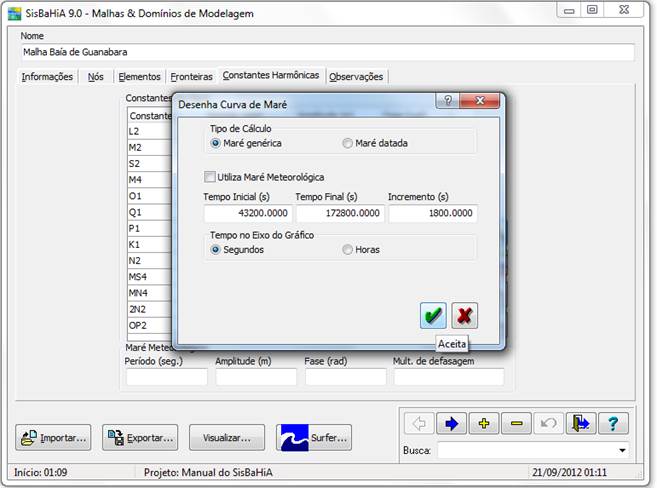Click the Mult. de defasagem input field

pyautogui.click(x=449, y=377)
